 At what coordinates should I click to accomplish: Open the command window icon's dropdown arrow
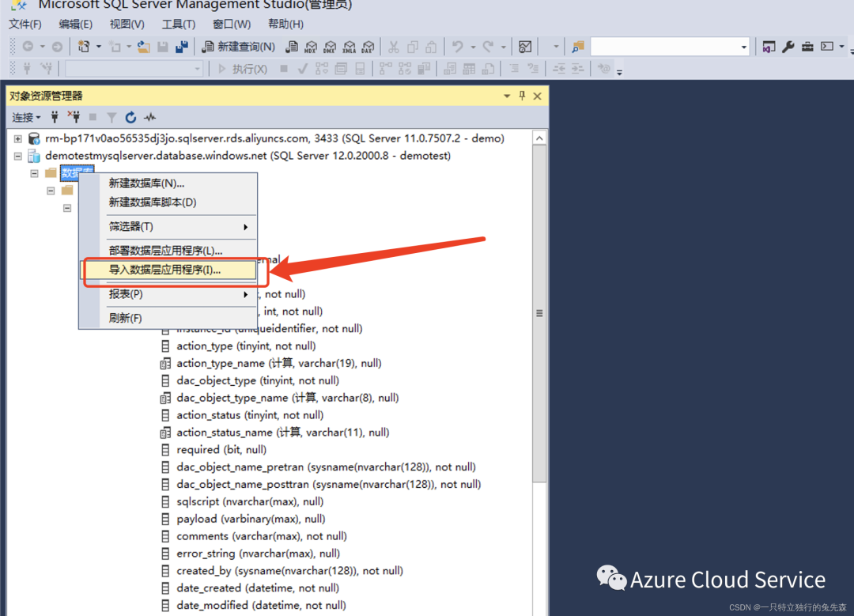[841, 47]
